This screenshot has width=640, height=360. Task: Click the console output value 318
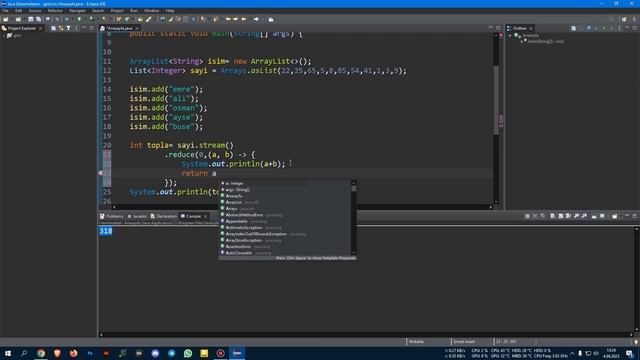[x=106, y=231]
